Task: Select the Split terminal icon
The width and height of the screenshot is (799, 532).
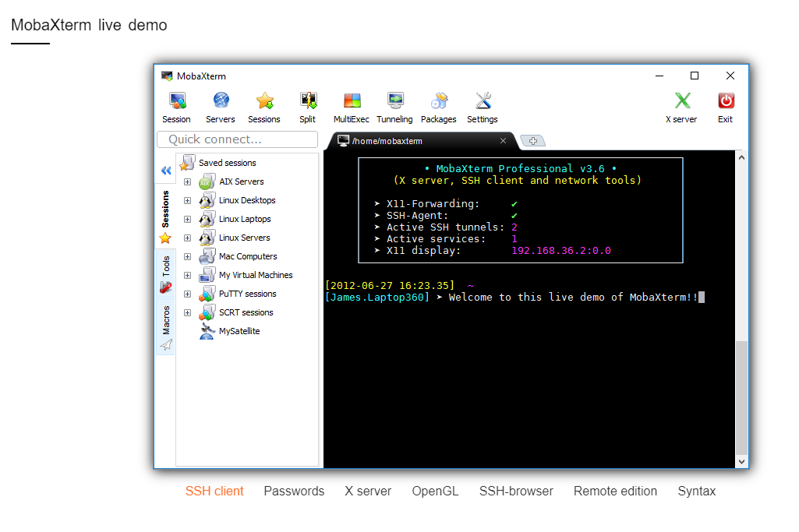Action: tap(308, 100)
